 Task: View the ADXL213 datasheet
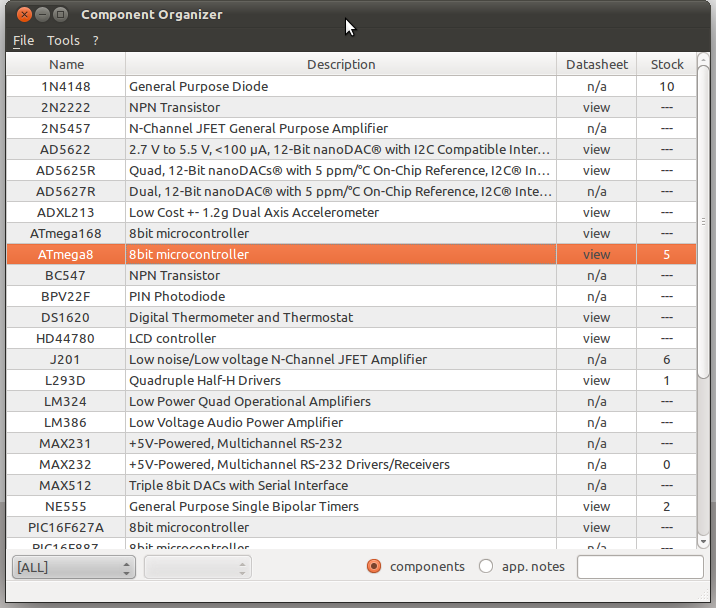tap(596, 213)
